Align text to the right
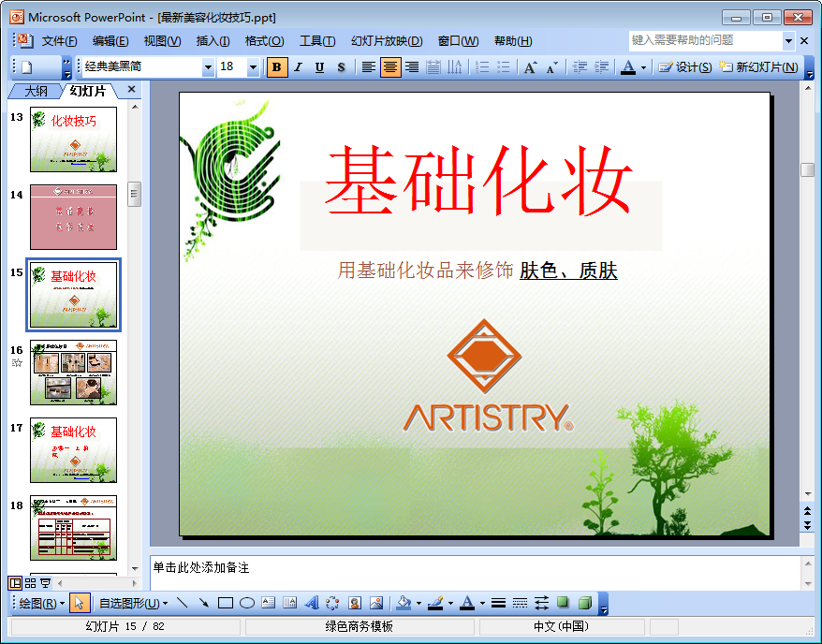 (x=412, y=67)
